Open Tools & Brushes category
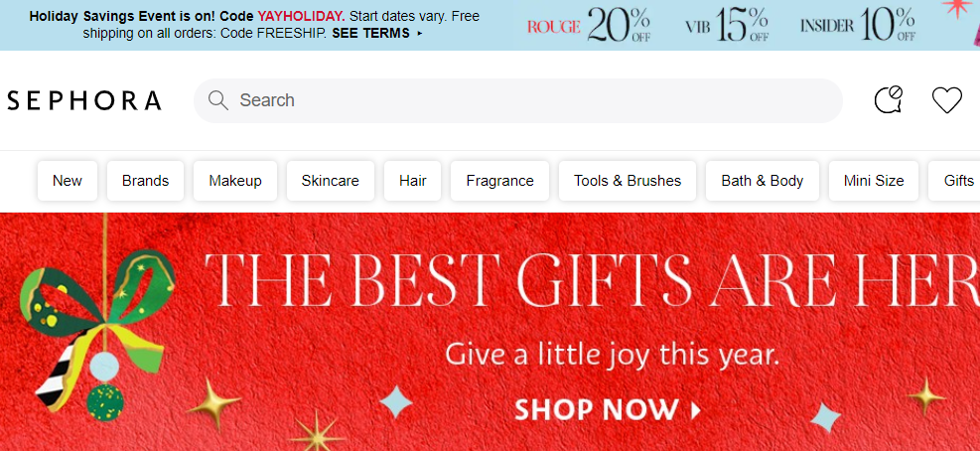 click(628, 181)
